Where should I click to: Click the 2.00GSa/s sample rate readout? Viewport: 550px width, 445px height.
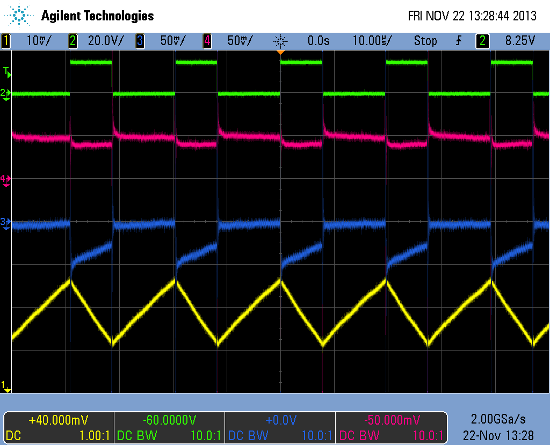(498, 419)
